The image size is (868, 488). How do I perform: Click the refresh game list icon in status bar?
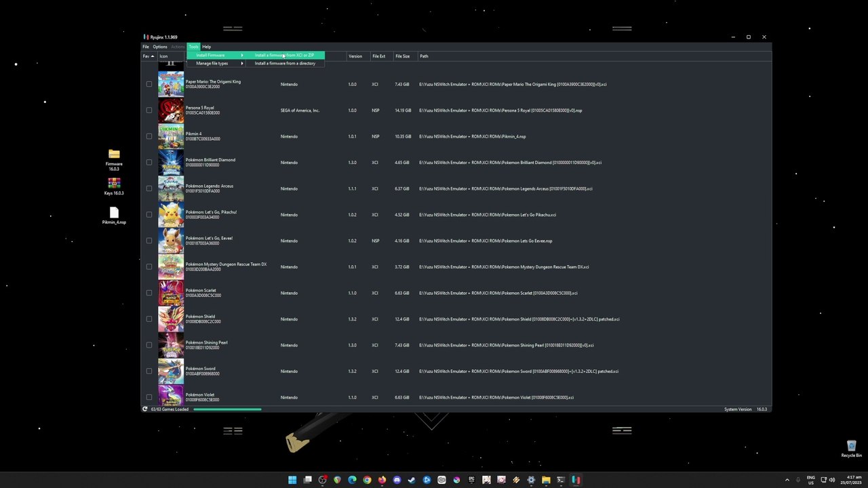[x=145, y=409]
